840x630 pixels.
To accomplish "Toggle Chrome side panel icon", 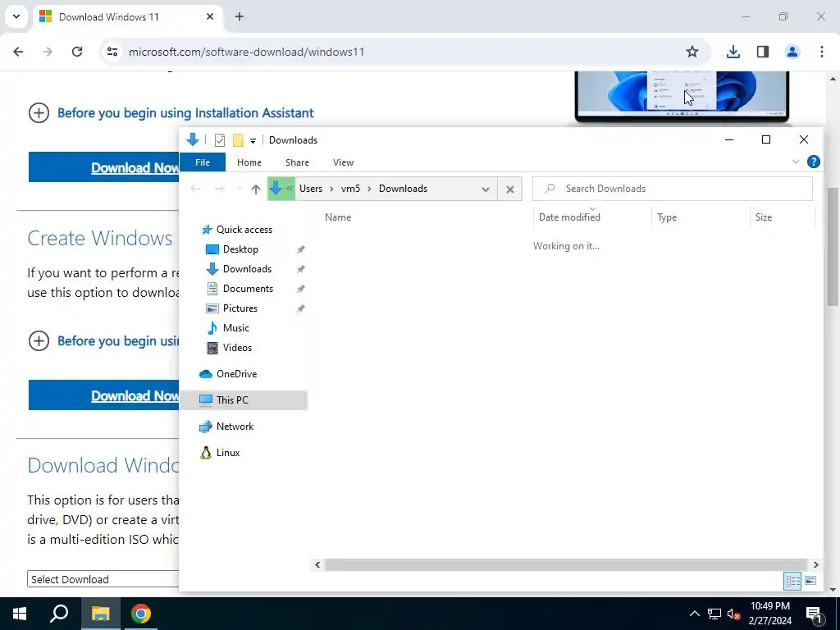I will (x=763, y=52).
